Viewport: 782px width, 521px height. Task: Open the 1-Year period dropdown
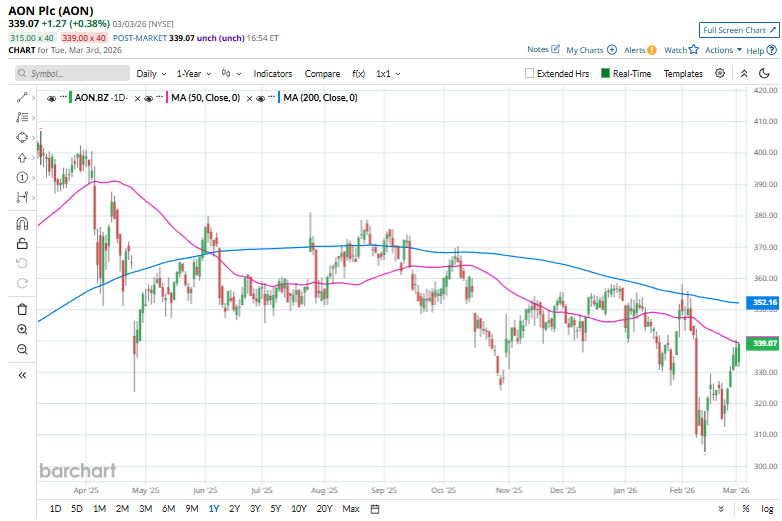click(x=194, y=73)
